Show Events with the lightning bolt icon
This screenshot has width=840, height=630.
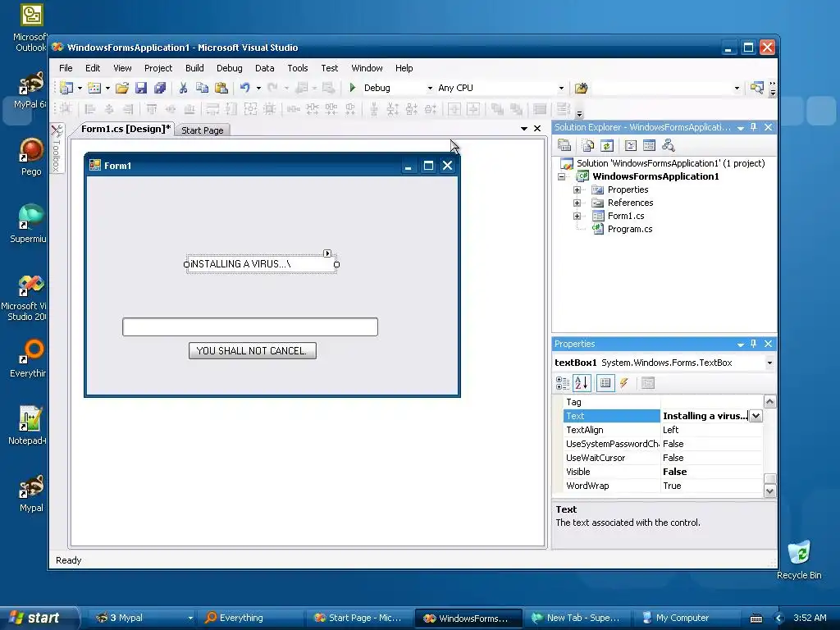(624, 383)
